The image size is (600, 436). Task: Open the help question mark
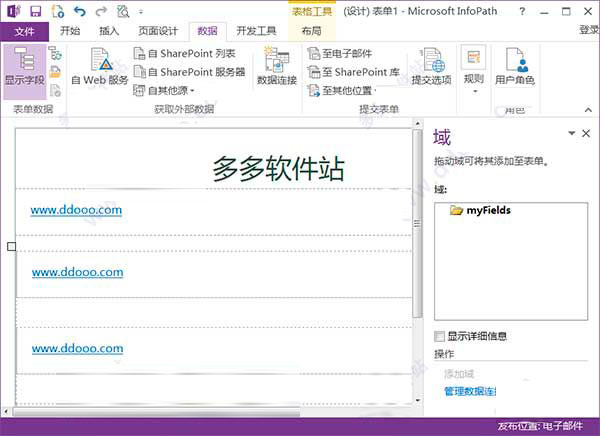[522, 11]
